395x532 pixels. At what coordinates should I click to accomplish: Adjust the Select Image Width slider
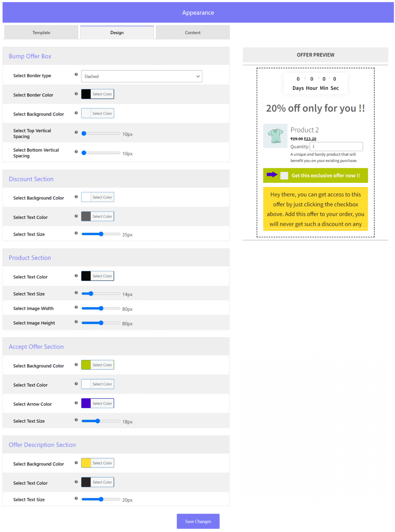pos(101,309)
